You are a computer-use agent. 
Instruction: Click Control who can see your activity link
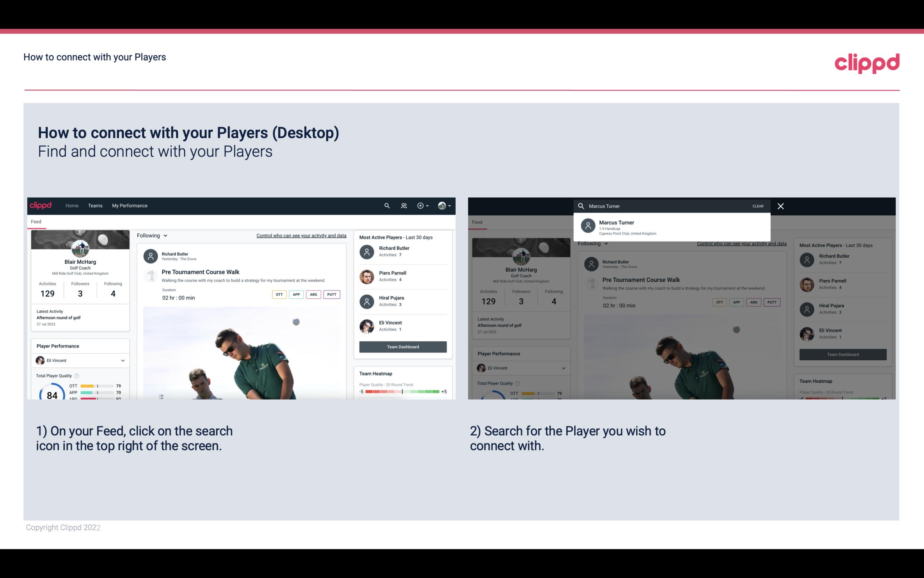301,234
